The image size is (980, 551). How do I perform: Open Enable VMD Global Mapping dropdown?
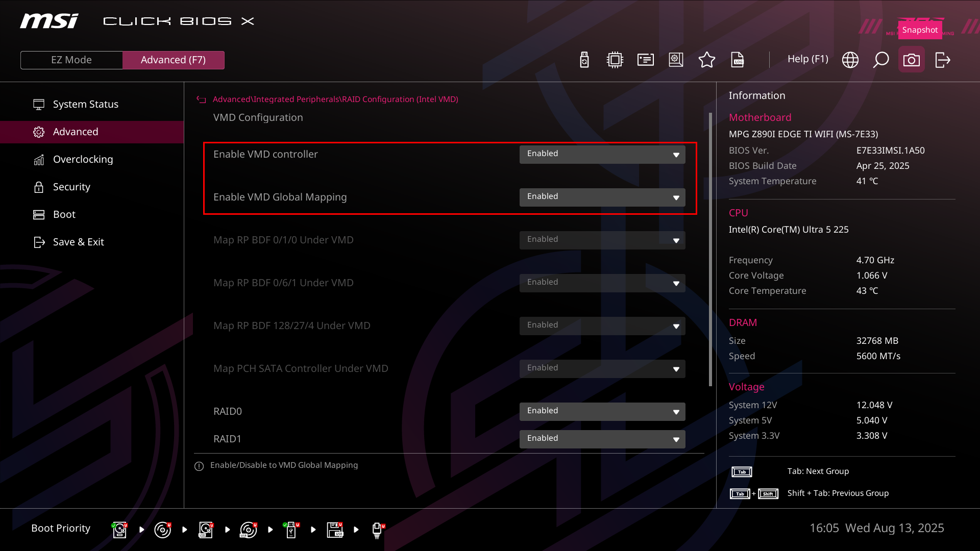[x=602, y=197]
